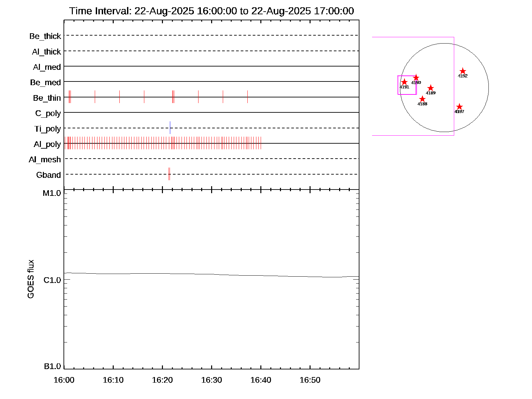This screenshot has width=532, height=399.
Task: Click the red star for region 4187
Action: pos(459,107)
